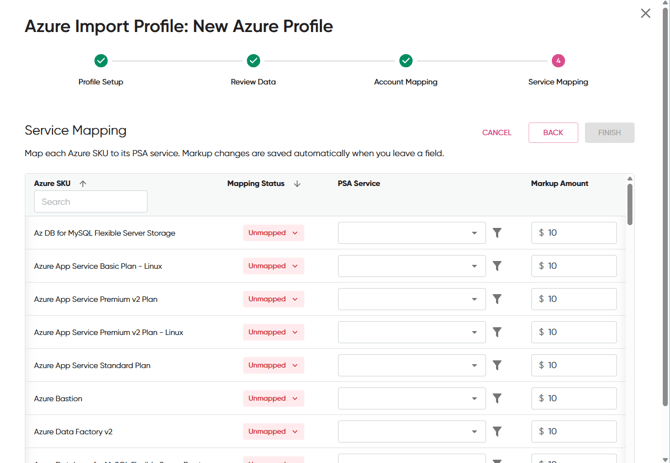
Task: Open PSA Service dropdown for Azure Data Factory v2
Action: (x=411, y=431)
